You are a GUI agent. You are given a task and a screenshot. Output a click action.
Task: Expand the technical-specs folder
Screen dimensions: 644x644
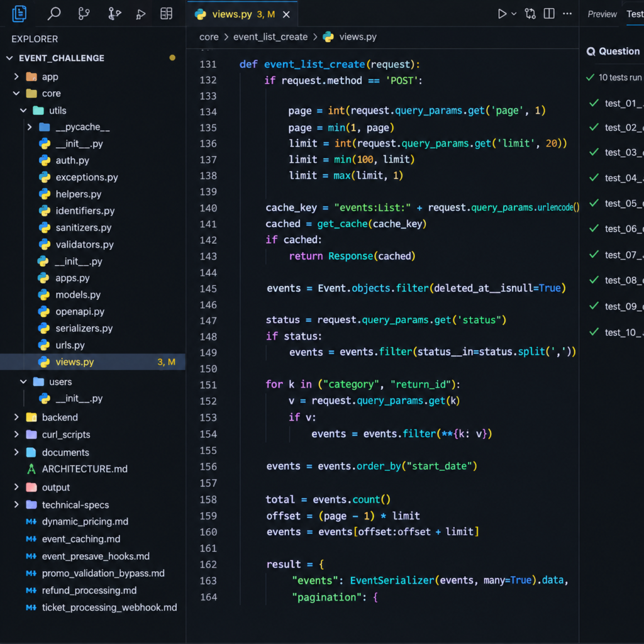pos(16,505)
